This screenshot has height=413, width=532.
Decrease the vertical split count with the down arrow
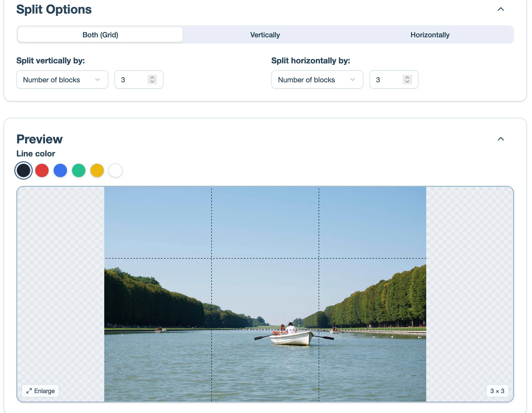[x=152, y=82]
